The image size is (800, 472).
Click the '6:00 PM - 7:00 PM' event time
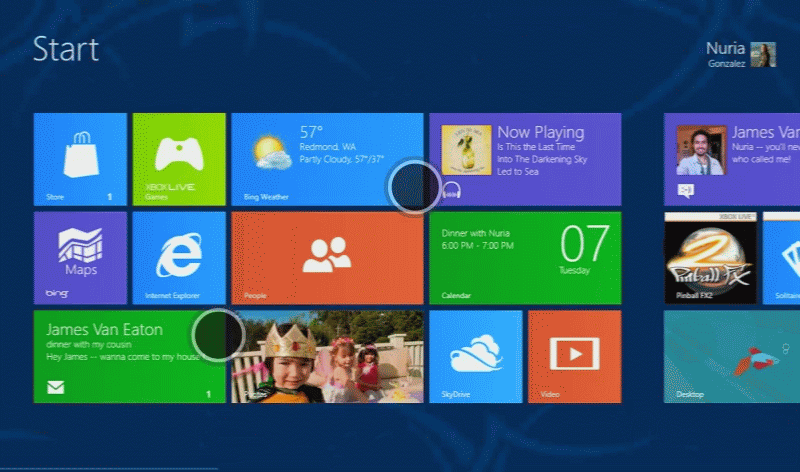[478, 245]
